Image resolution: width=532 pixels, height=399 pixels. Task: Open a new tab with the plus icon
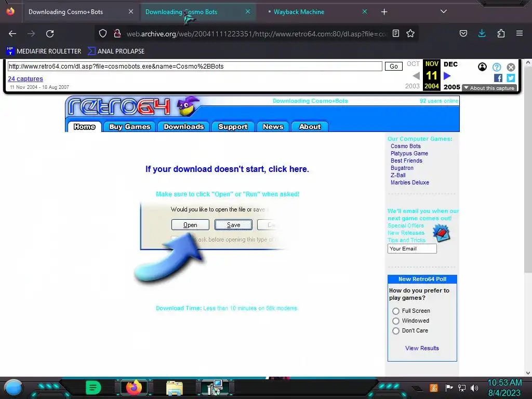[x=384, y=12]
